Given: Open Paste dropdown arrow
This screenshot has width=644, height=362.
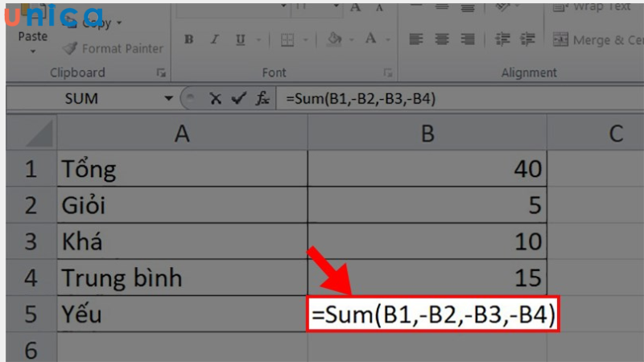Looking at the screenshot, I should pyautogui.click(x=33, y=51).
